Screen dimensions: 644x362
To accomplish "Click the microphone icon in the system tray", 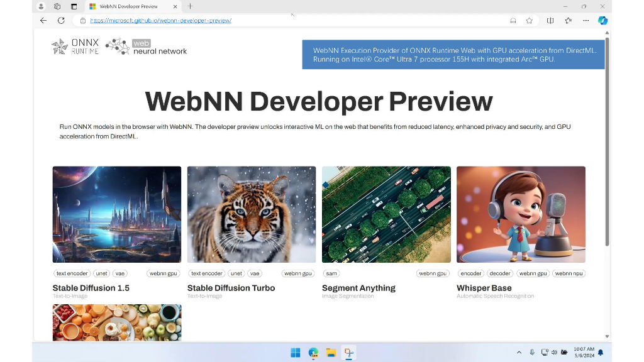I will click(x=532, y=353).
